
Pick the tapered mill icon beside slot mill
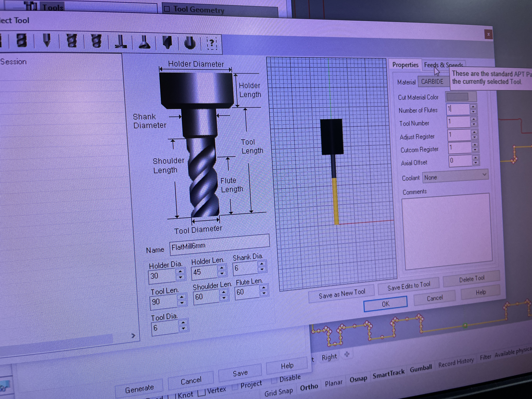pos(96,41)
